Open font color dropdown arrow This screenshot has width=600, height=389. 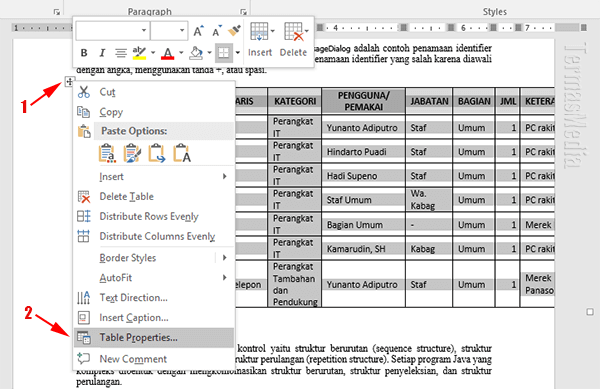click(181, 53)
